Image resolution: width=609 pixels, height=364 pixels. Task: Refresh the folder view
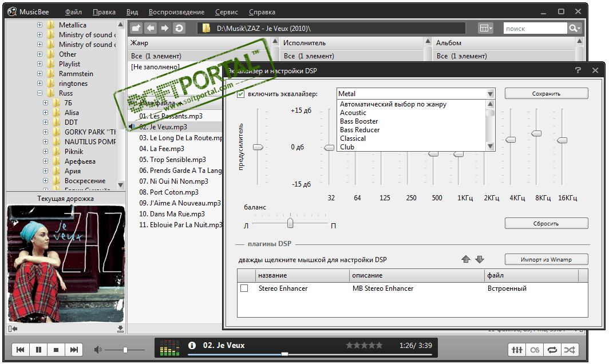pyautogui.click(x=179, y=28)
